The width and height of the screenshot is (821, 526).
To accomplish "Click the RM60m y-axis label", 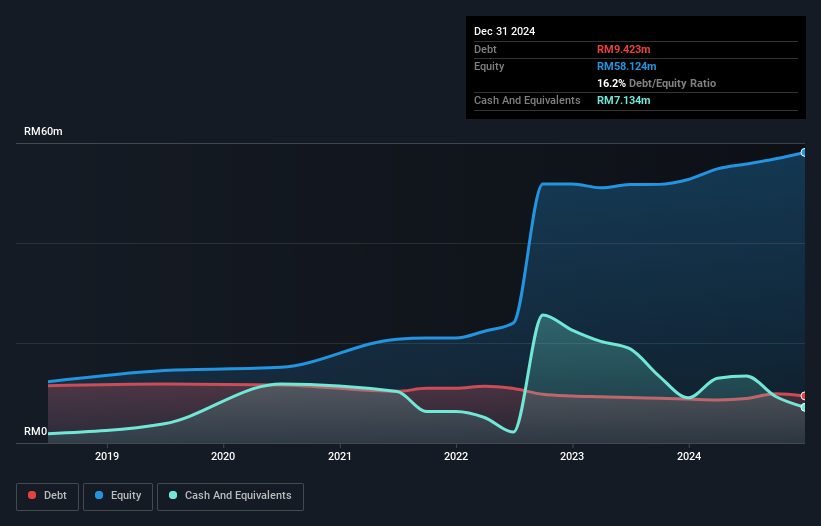I will pos(43,131).
